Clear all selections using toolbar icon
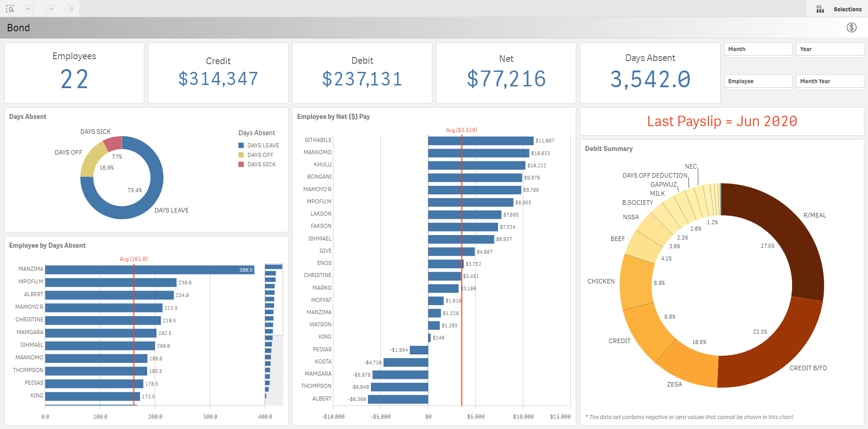868x429 pixels. pyautogui.click(x=70, y=9)
